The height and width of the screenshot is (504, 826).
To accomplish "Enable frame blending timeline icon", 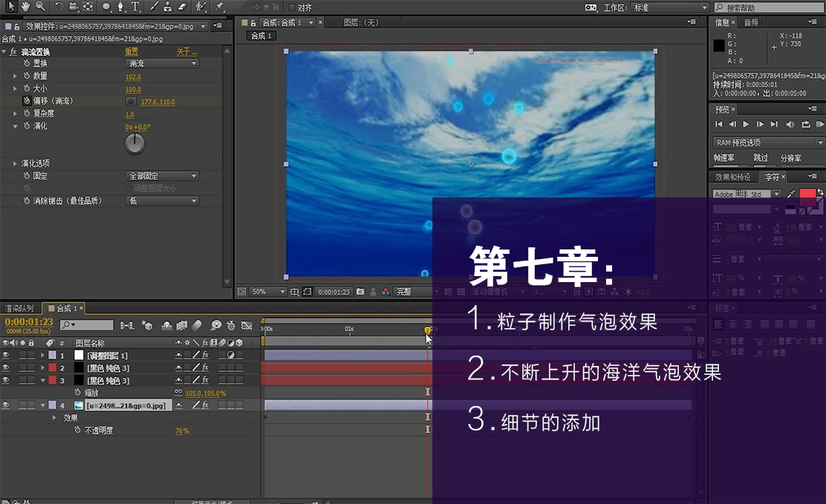I will tap(182, 325).
